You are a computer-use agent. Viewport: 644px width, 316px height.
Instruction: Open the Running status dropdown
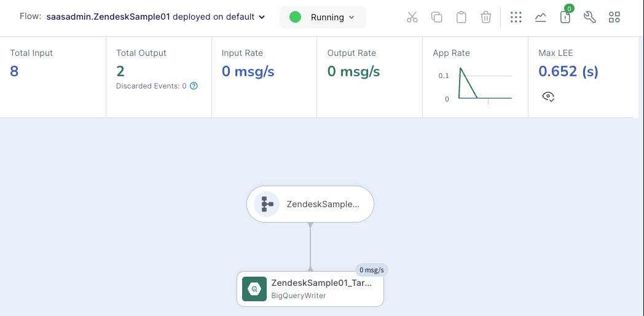323,17
